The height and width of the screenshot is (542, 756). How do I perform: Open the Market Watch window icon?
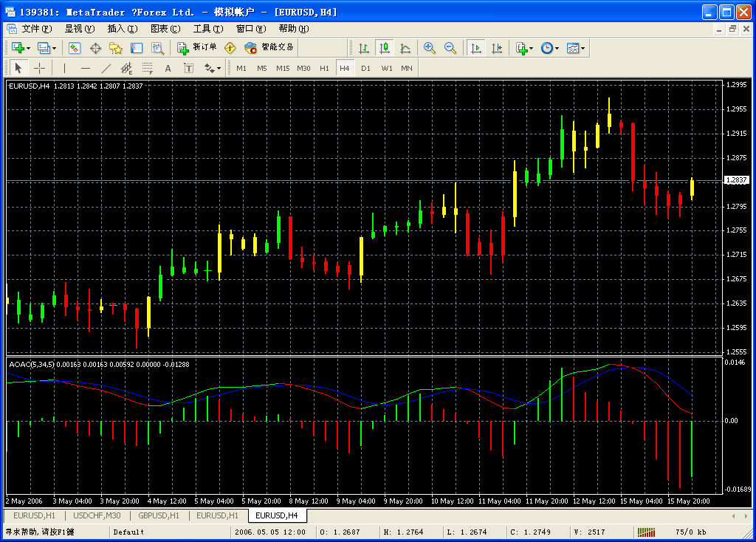75,48
